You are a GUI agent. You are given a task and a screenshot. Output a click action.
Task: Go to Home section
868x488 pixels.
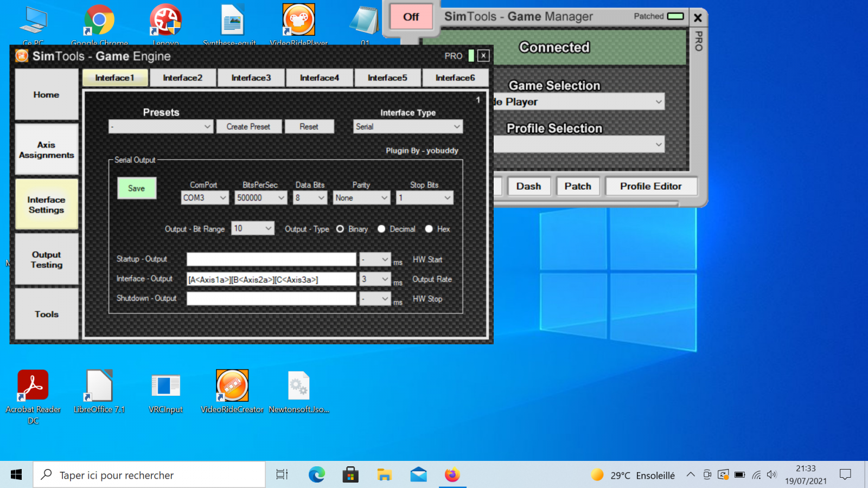[x=47, y=94]
